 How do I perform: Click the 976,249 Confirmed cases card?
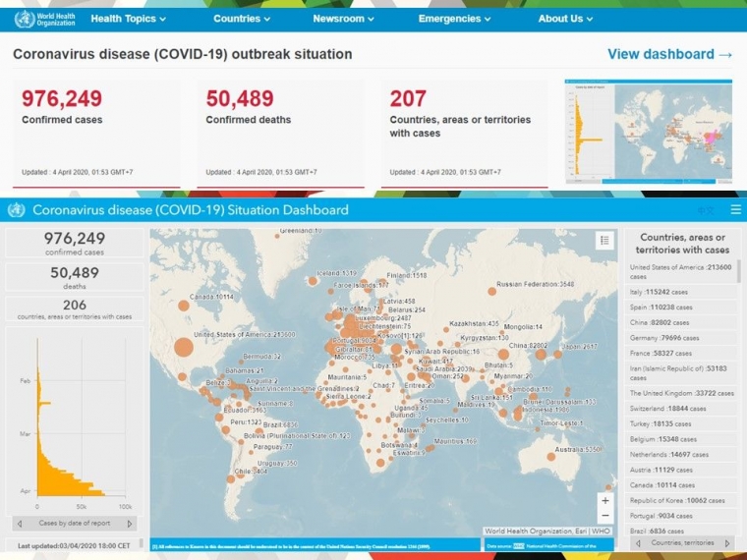click(96, 134)
